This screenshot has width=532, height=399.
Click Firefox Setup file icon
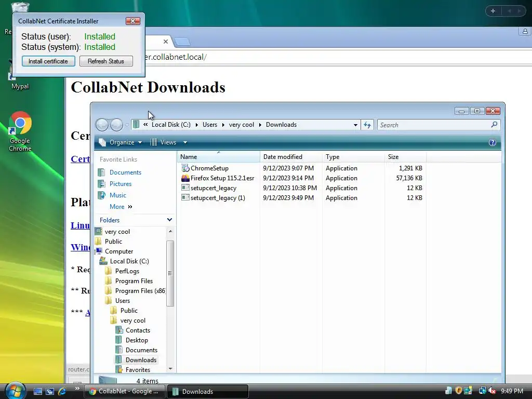pos(185,178)
